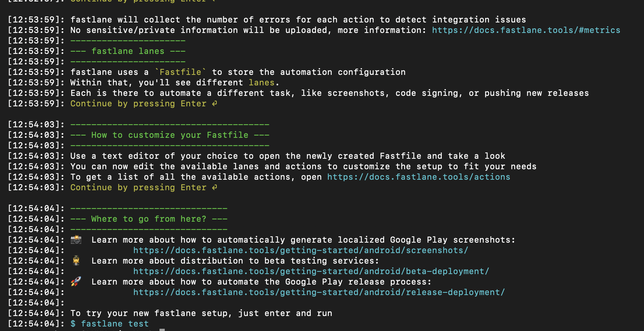Image resolution: width=644 pixels, height=331 pixels.
Task: Click the highlighted `Fastfile` word
Action: pyautogui.click(x=180, y=72)
